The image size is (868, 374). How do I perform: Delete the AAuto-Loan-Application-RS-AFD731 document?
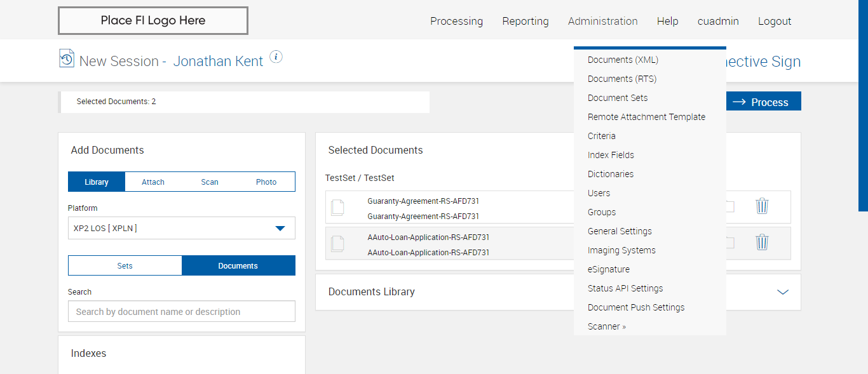762,243
